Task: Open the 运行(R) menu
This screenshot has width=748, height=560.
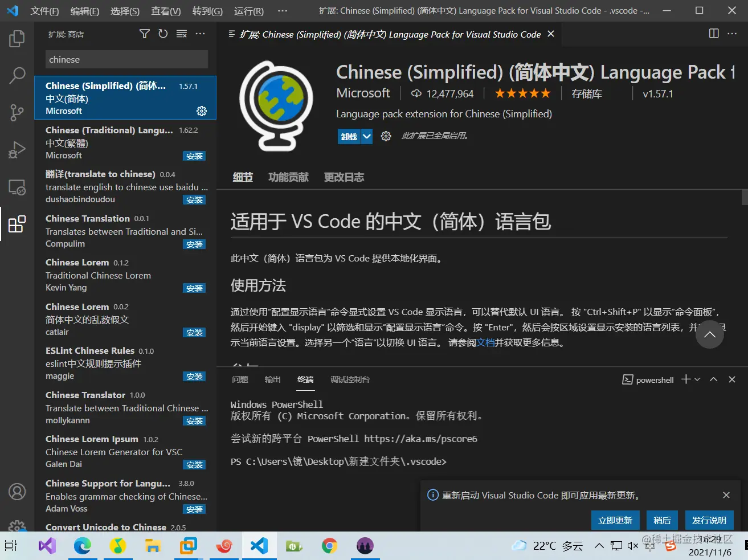Action: [249, 11]
